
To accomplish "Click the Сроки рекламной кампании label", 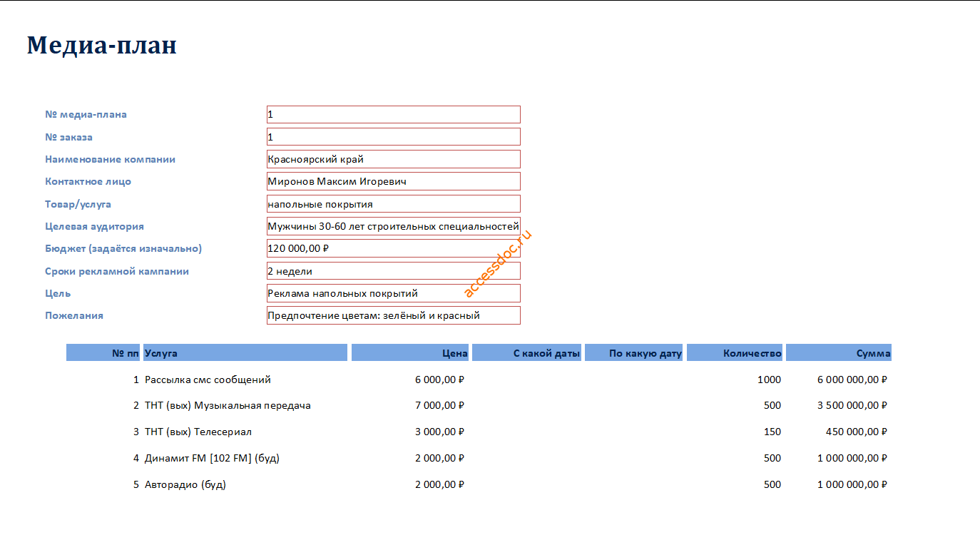I will point(117,271).
